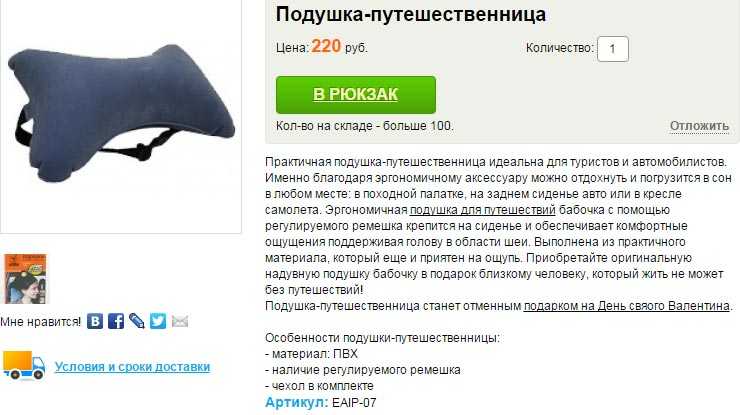Click the orange 220 price value
The image size is (740, 415).
[x=326, y=46]
